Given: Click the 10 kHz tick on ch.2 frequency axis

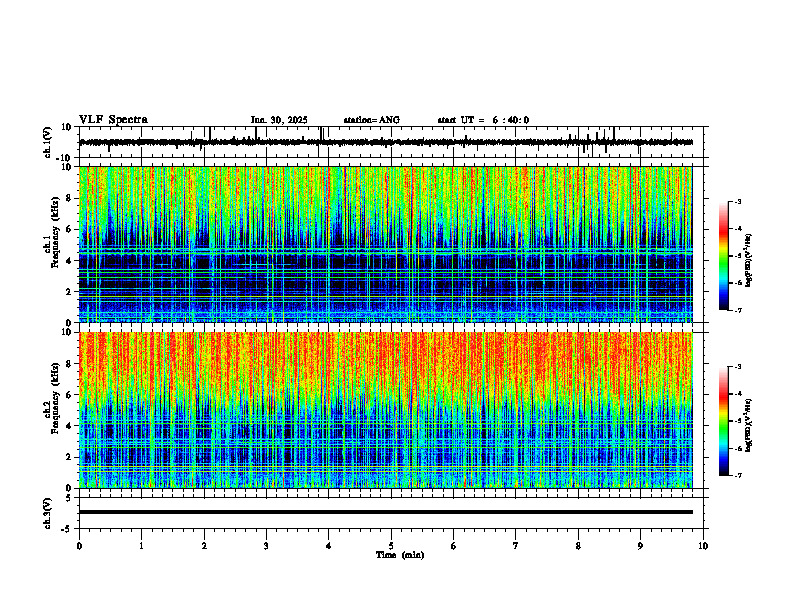Looking at the screenshot, I should (x=67, y=332).
